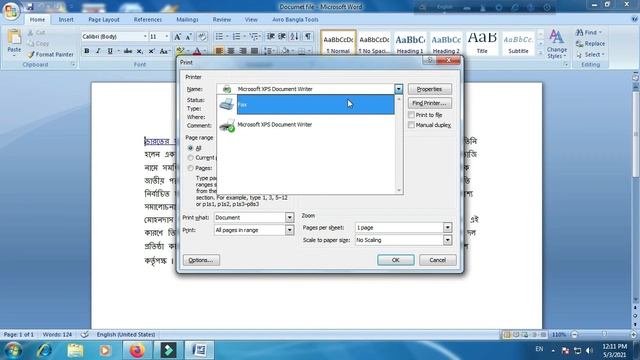Screen dimensions: 640x360
Task: Click the Options button
Action: click(201, 260)
